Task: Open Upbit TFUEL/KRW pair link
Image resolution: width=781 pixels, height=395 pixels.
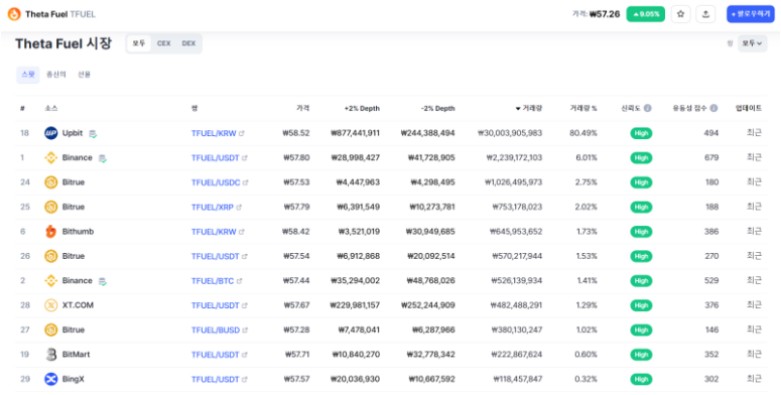Action: (214, 133)
